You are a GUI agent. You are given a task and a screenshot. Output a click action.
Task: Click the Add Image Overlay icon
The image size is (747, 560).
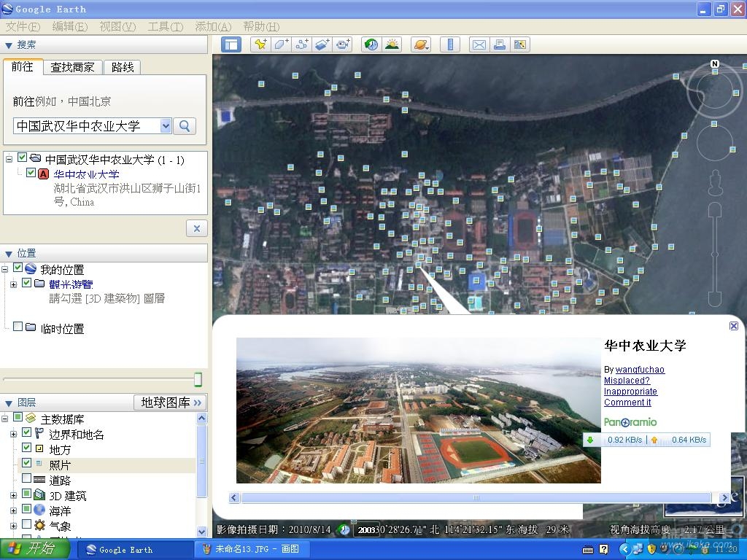coord(322,44)
